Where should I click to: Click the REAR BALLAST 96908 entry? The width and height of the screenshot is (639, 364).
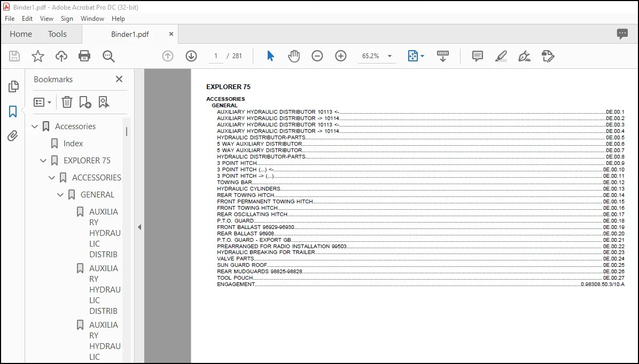pyautogui.click(x=420, y=234)
